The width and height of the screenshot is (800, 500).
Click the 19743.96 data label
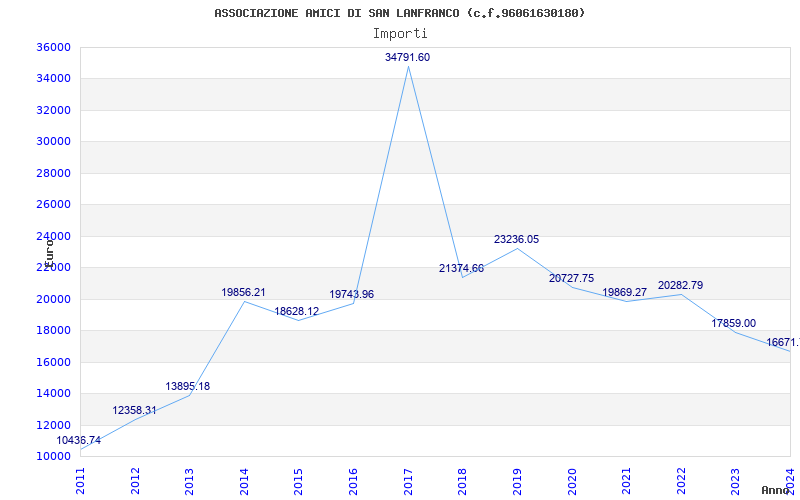point(352,294)
